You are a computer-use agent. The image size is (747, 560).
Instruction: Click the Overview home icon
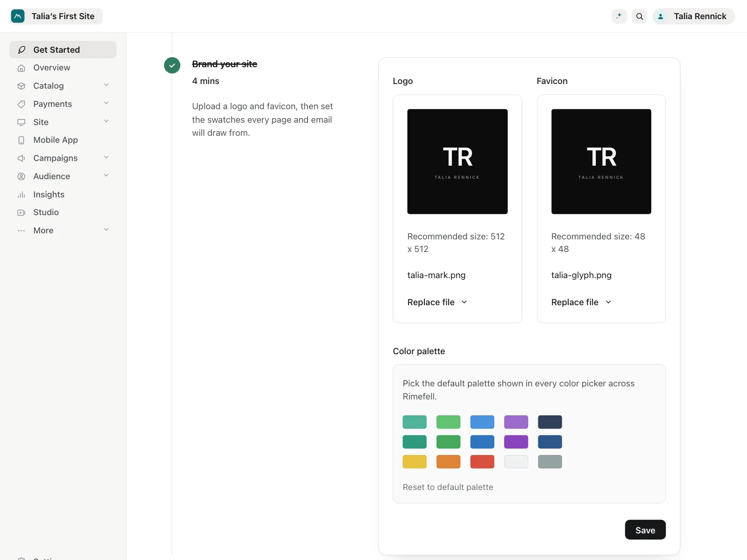21,68
